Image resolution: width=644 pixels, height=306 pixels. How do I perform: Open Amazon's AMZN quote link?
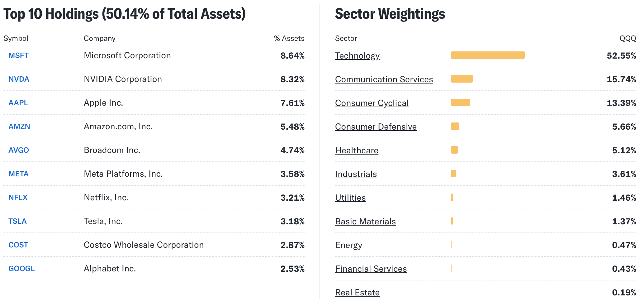19,126
